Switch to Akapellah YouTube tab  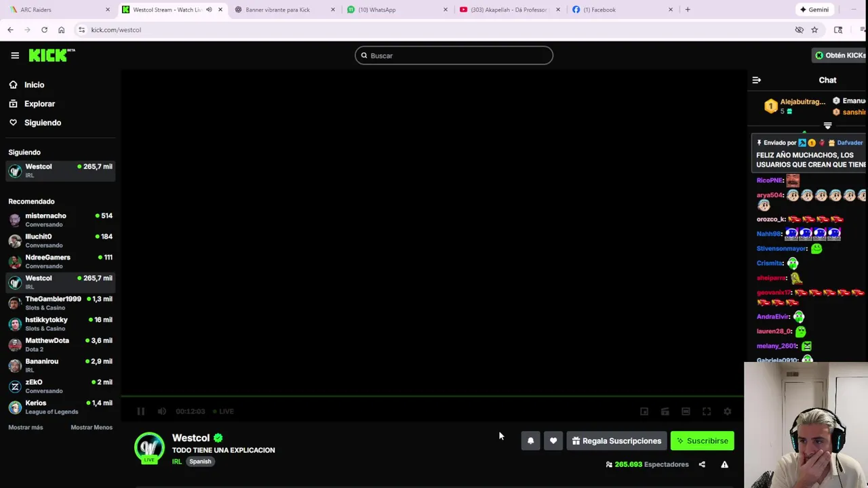point(509,9)
